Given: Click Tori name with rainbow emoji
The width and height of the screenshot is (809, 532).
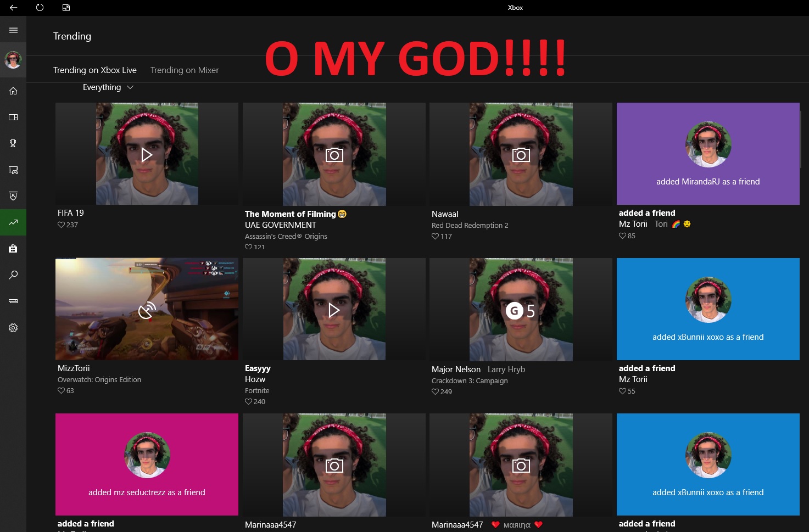Looking at the screenshot, I should (672, 223).
